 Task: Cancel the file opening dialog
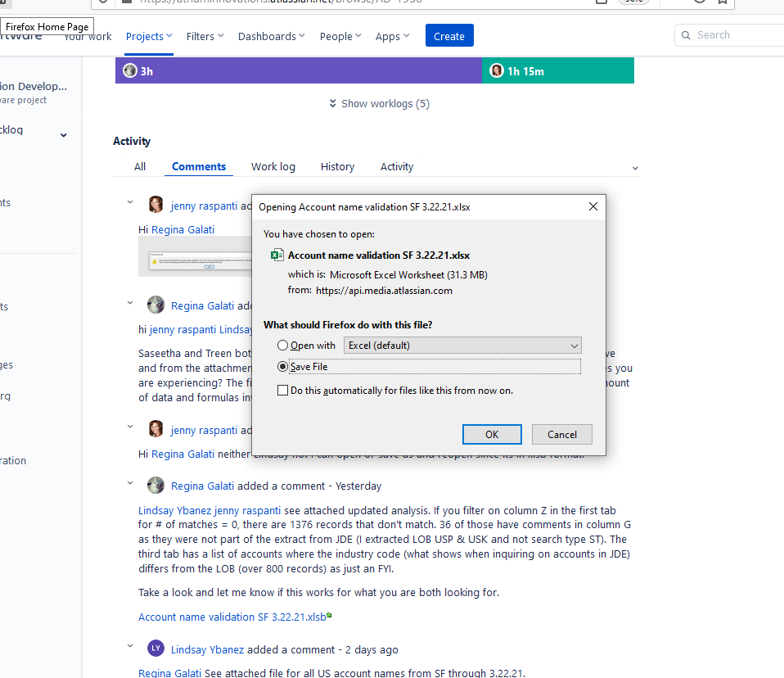tap(562, 434)
